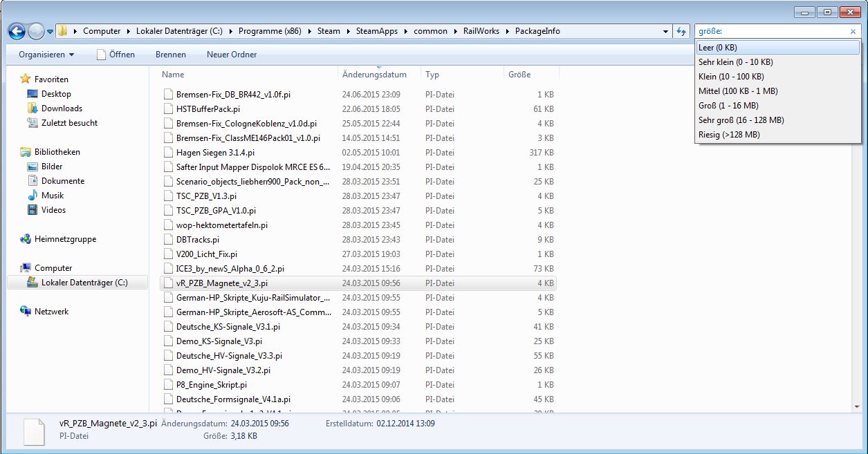Click the Öffnen toolbar button

[116, 55]
